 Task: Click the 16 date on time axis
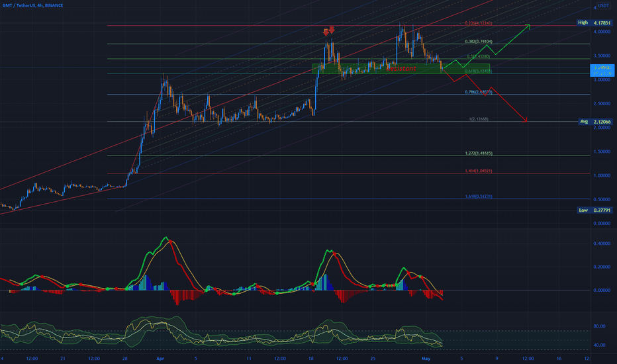pos(559,359)
